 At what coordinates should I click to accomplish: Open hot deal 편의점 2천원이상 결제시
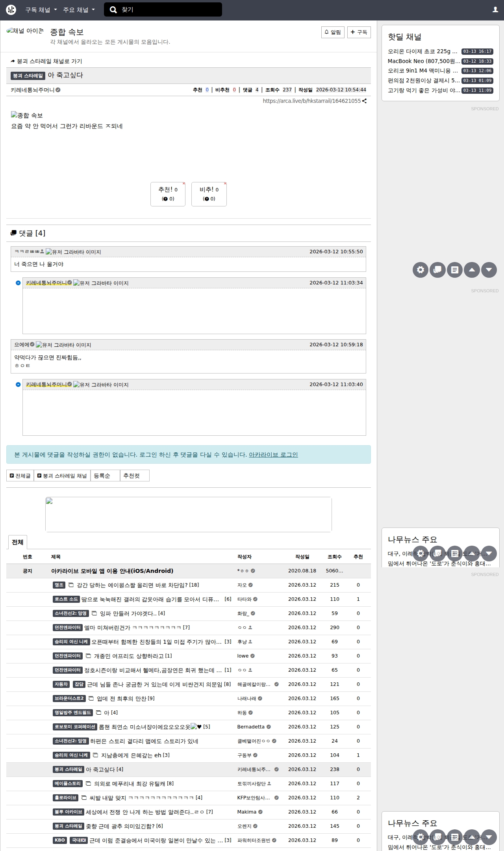(x=424, y=81)
